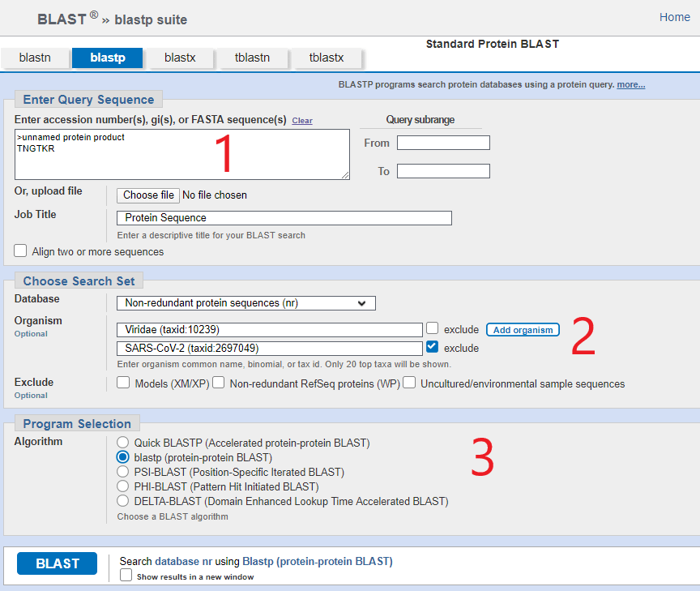Click 'Blastp (protein-protein BLAST)' summary text

point(318,562)
